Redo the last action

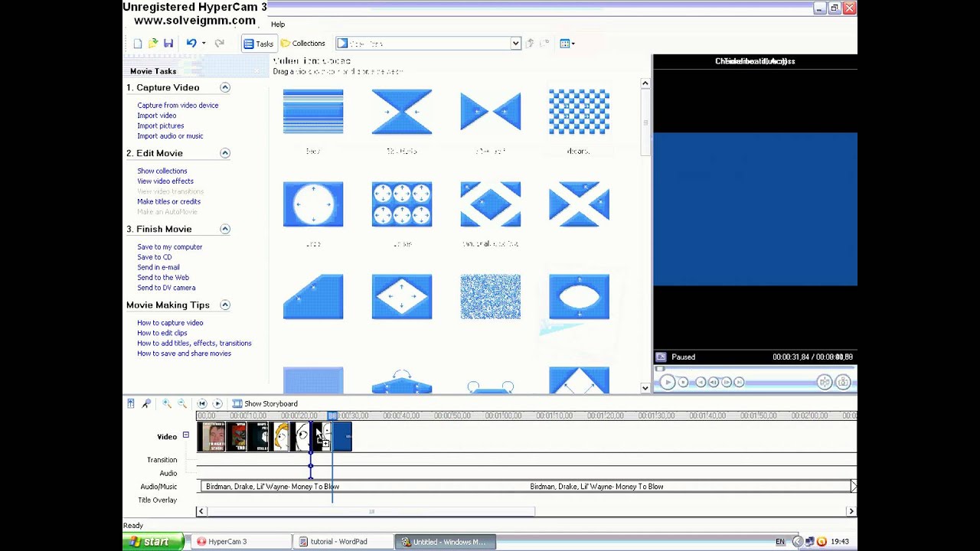tap(219, 44)
